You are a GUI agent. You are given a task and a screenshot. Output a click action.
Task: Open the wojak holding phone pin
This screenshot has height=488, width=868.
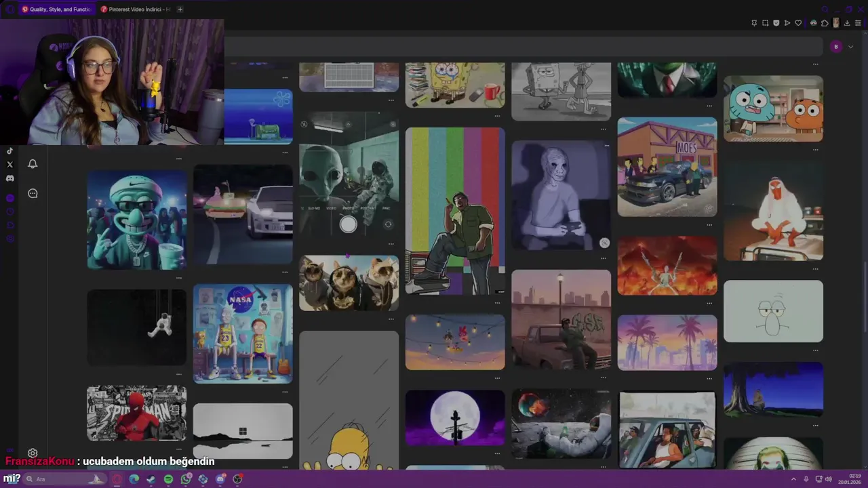coord(561,195)
